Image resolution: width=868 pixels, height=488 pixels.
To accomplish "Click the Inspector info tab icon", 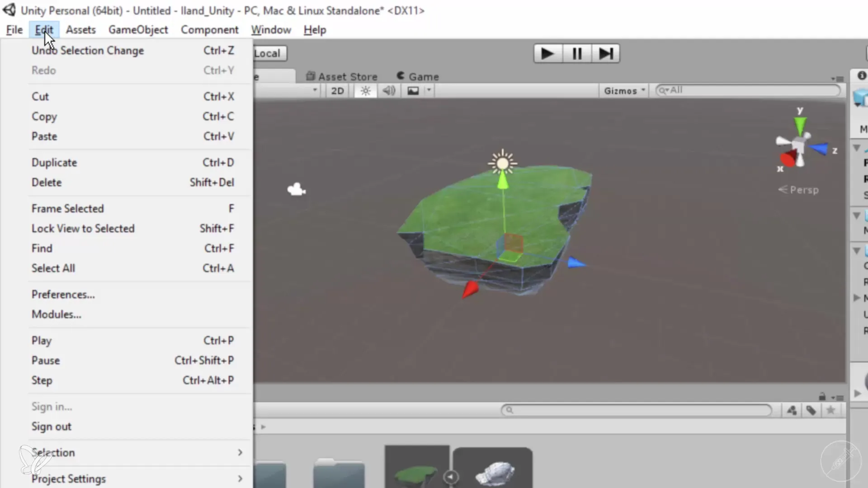I will tap(862, 75).
